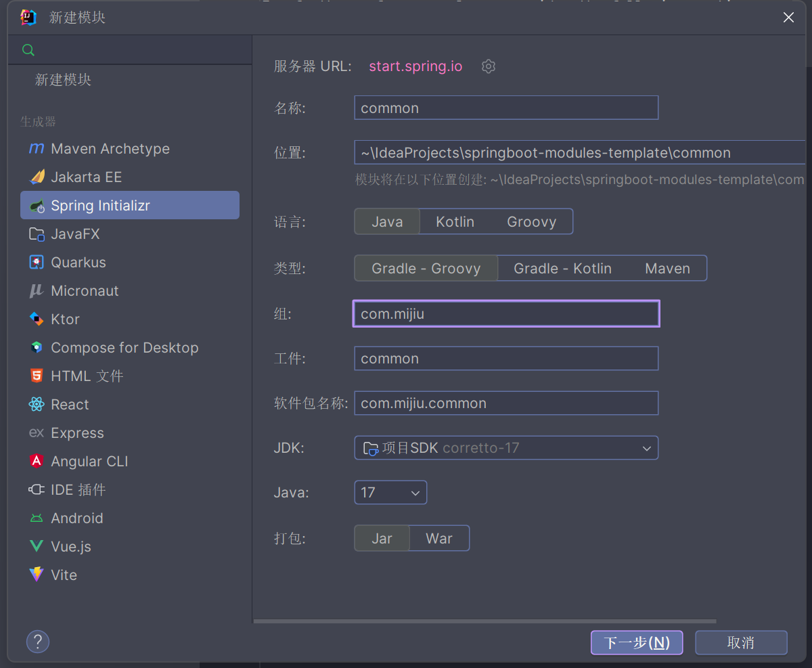The height and width of the screenshot is (668, 812).
Task: Choose Maven build type
Action: pyautogui.click(x=667, y=269)
